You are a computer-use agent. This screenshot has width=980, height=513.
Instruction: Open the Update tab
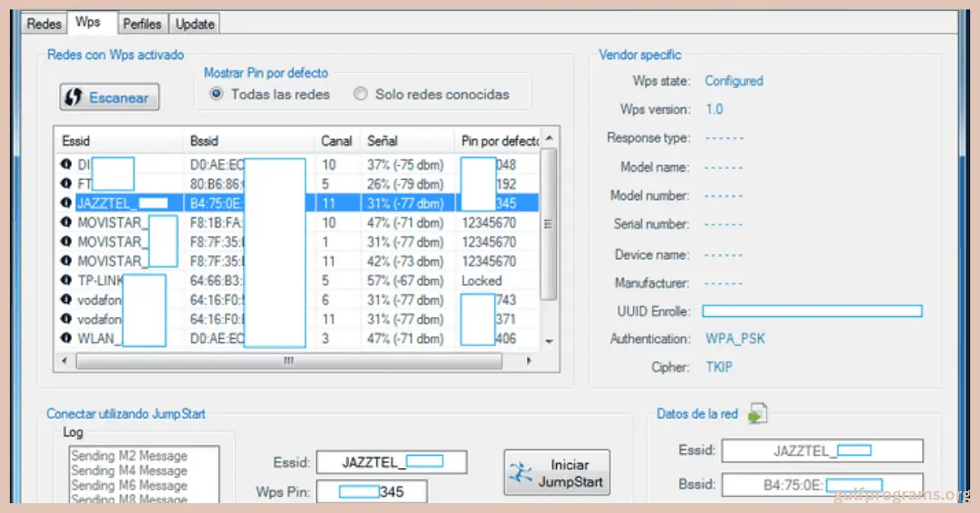pos(194,24)
